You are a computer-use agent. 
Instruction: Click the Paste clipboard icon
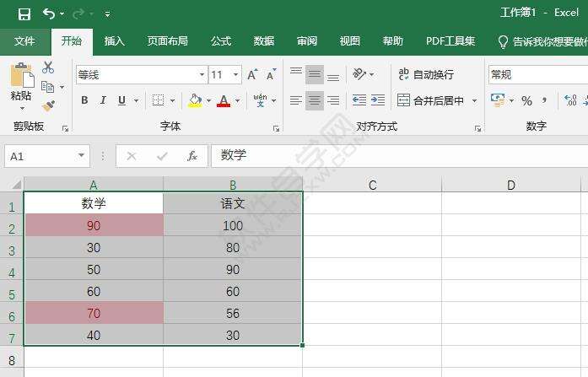click(22, 75)
